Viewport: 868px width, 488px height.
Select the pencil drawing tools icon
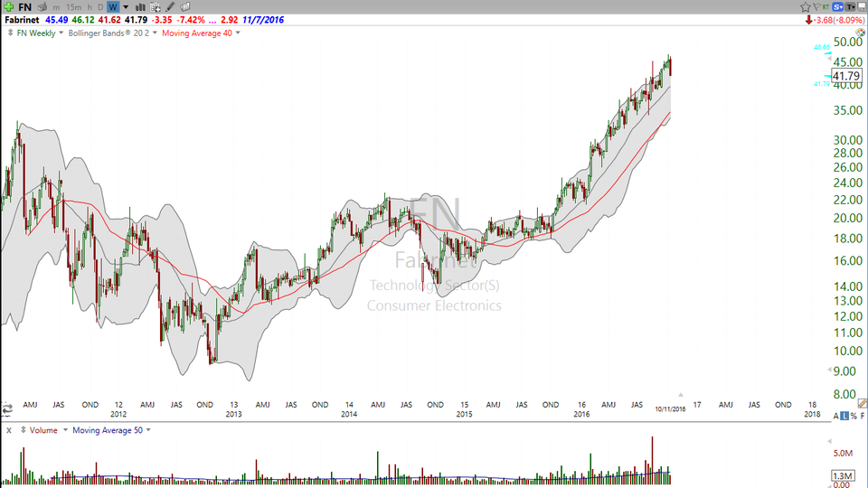pos(171,7)
